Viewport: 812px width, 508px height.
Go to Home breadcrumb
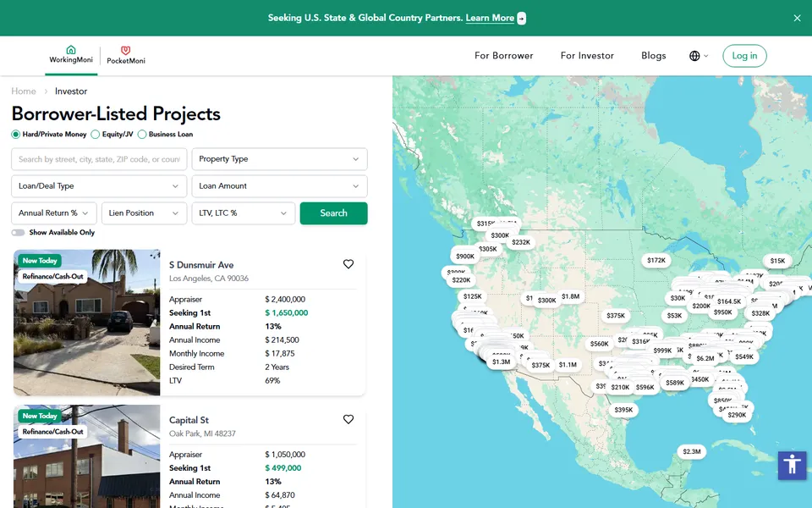pyautogui.click(x=24, y=91)
